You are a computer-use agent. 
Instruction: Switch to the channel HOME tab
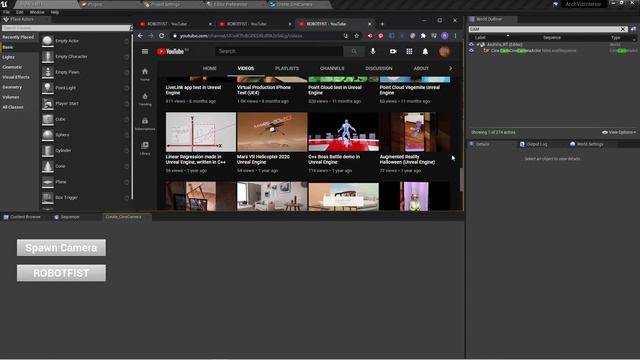(x=210, y=69)
